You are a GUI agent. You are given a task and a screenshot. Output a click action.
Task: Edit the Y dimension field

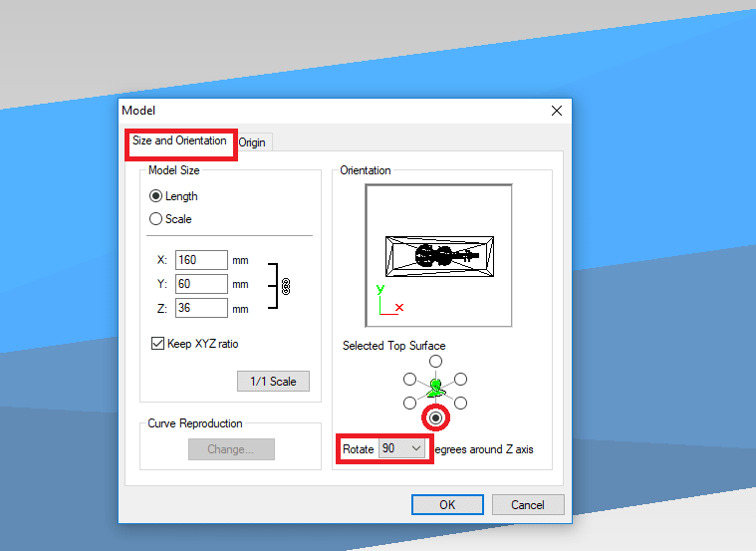(x=201, y=284)
